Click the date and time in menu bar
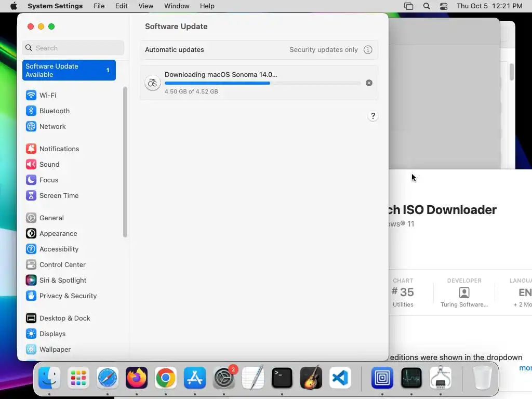 click(x=489, y=6)
